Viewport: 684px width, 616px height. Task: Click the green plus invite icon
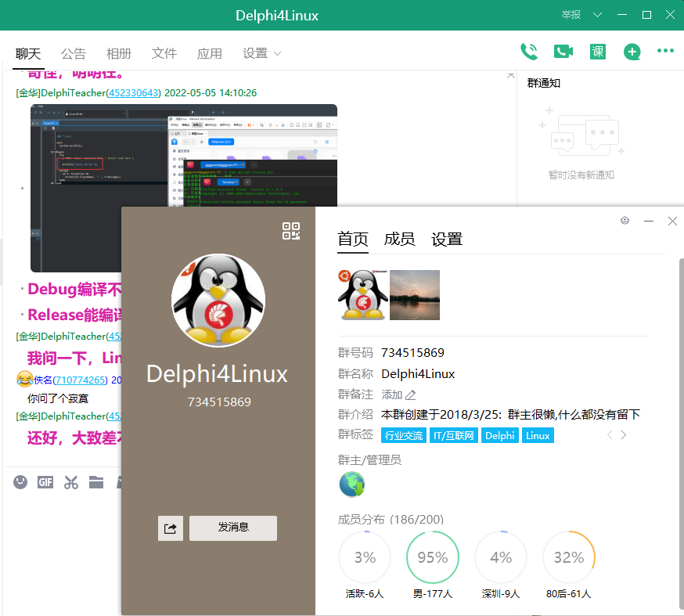[x=632, y=52]
